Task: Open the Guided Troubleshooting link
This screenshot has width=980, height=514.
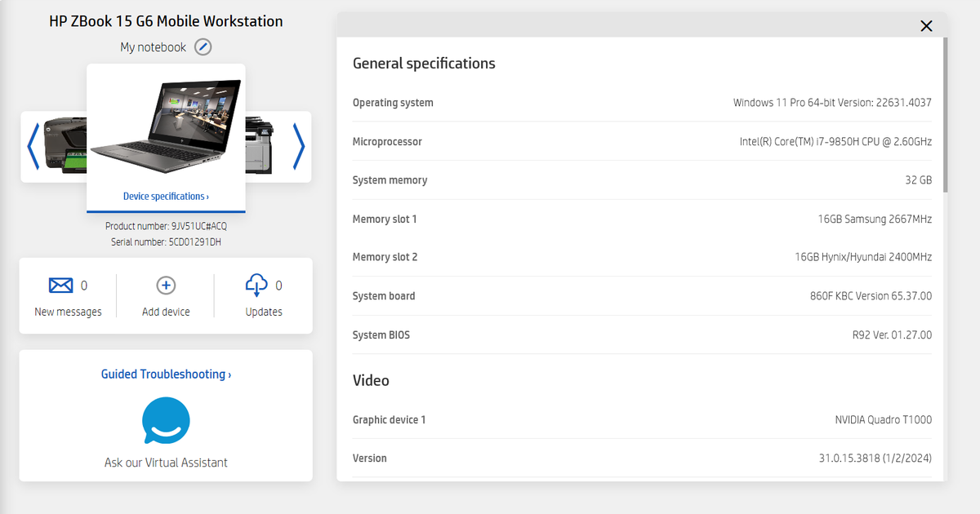Action: (166, 374)
